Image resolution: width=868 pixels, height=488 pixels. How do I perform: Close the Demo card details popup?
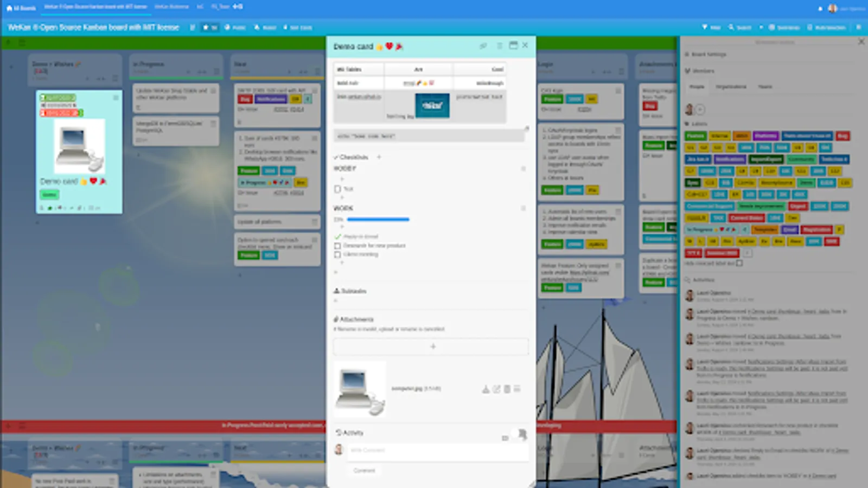tap(525, 46)
